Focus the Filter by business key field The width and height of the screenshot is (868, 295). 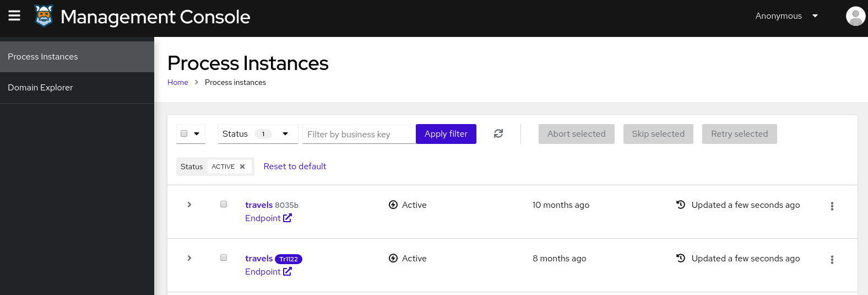click(x=359, y=134)
